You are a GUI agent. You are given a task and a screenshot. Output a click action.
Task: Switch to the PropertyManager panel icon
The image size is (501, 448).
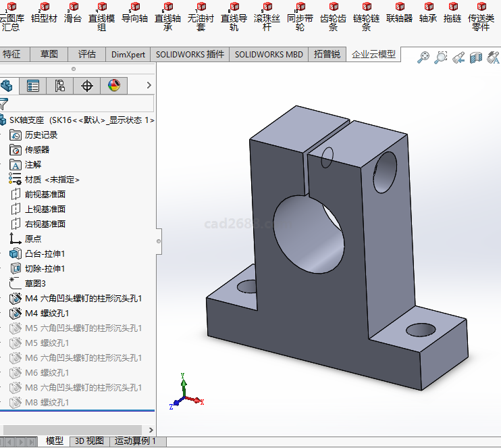coord(33,86)
